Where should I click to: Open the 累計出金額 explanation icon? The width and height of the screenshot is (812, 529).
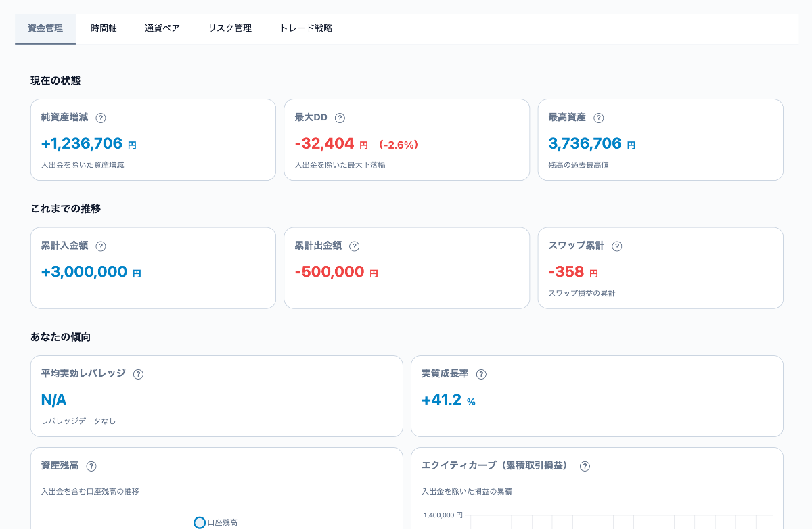[x=355, y=246]
